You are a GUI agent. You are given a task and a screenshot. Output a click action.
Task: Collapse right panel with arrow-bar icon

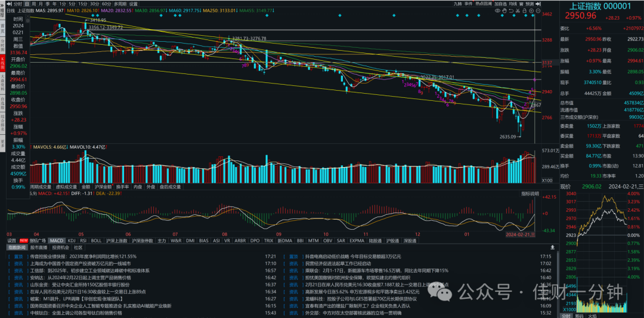538,4
